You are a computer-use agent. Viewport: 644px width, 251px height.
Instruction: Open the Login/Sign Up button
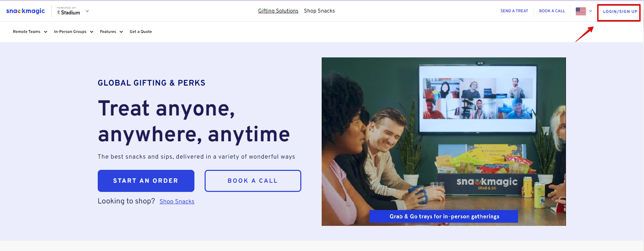(620, 12)
